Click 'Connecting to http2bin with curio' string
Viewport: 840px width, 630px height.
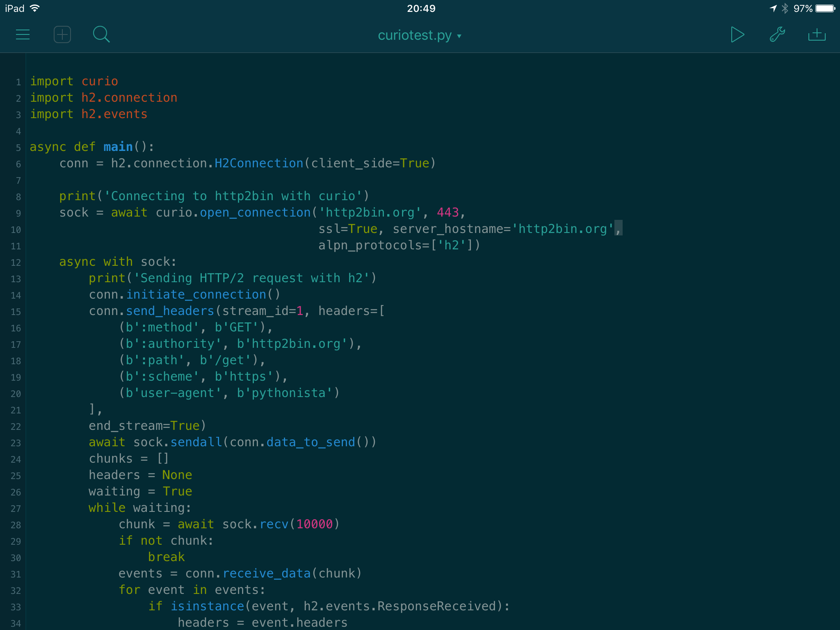(233, 196)
